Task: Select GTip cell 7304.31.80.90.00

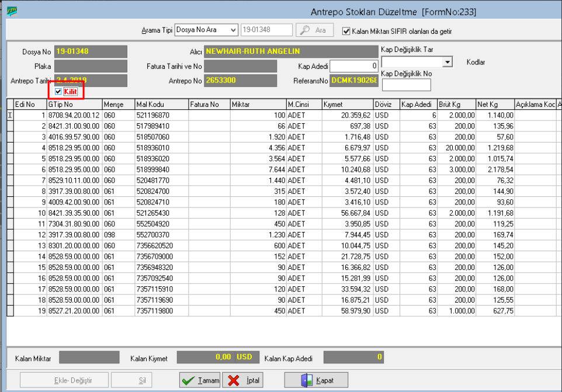Action: click(75, 224)
